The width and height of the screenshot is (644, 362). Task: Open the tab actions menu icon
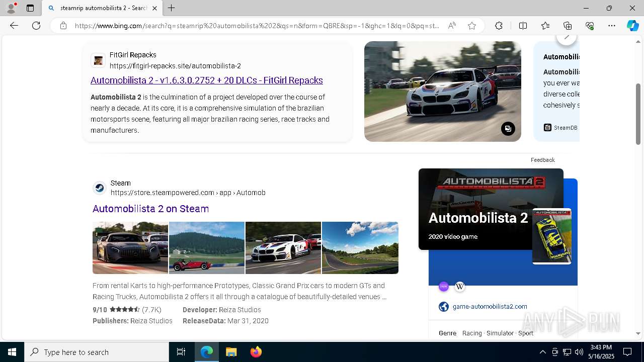pos(30,8)
